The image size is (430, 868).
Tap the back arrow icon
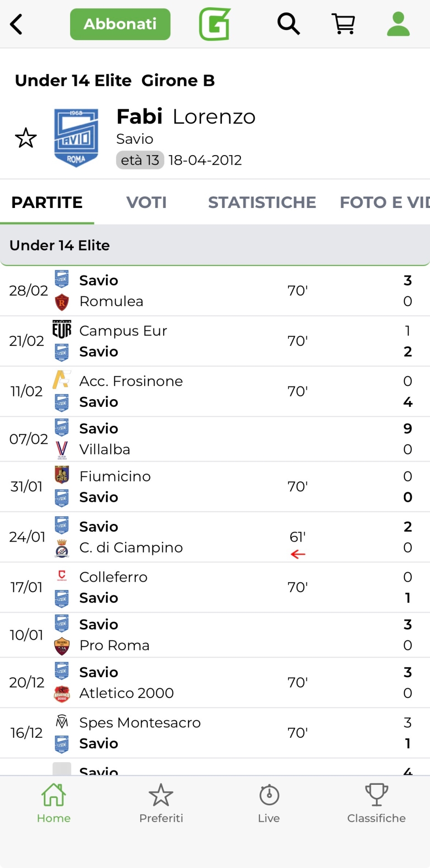[x=17, y=24]
